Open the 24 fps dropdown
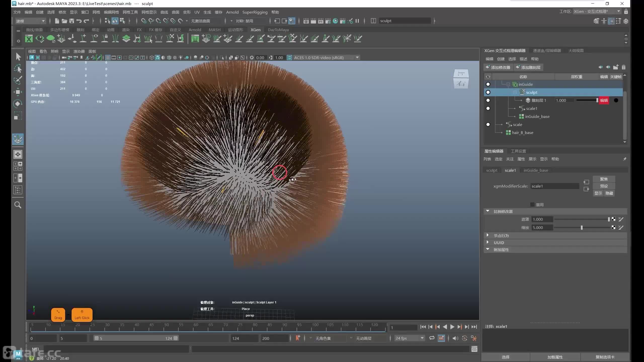644x362 pixels. [x=410, y=338]
